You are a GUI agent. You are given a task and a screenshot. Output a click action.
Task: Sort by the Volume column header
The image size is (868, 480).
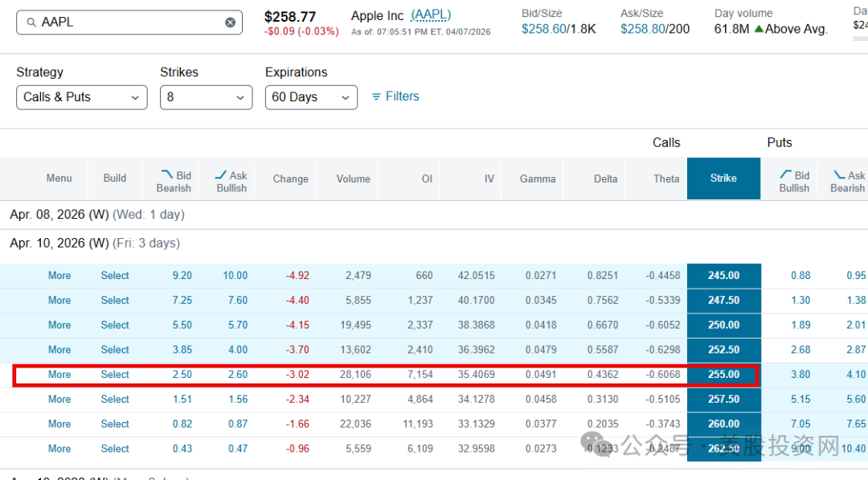pyautogui.click(x=353, y=178)
